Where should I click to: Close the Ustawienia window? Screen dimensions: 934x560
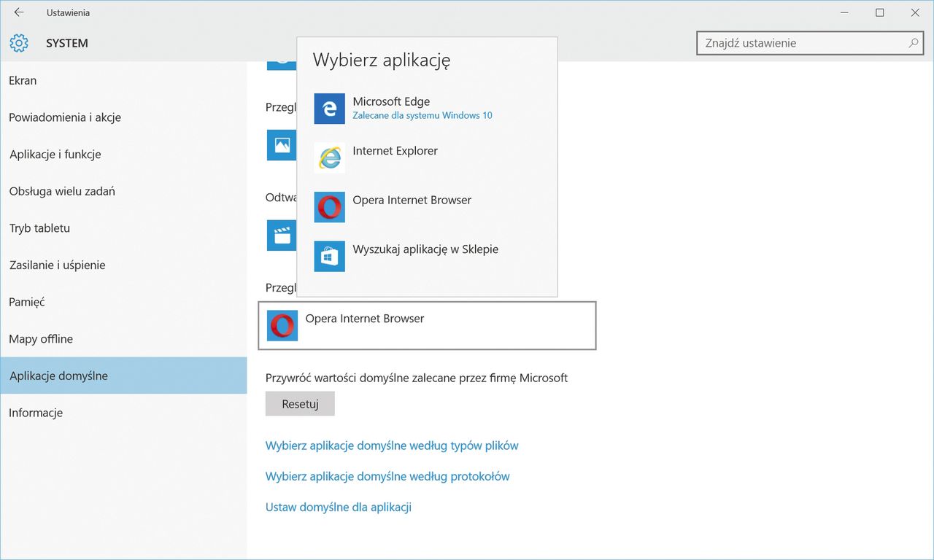pos(915,12)
